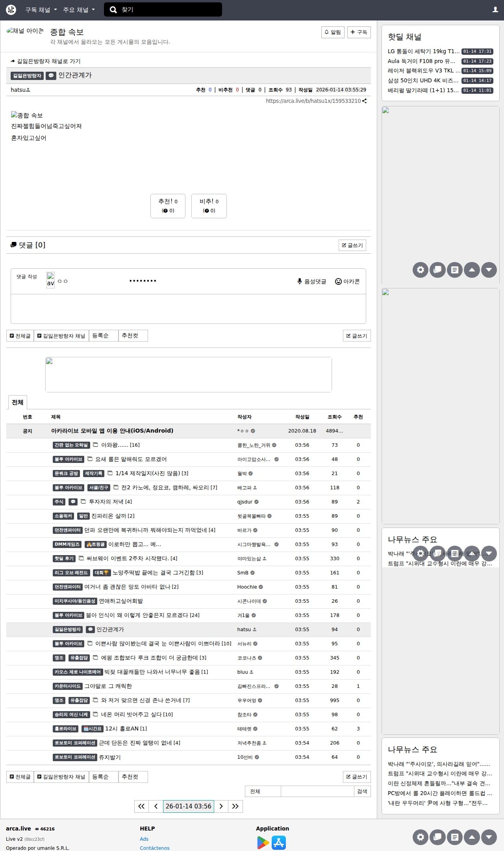The height and width of the screenshot is (851, 504).
Task: Open the user profile icon in header
Action: (x=495, y=10)
